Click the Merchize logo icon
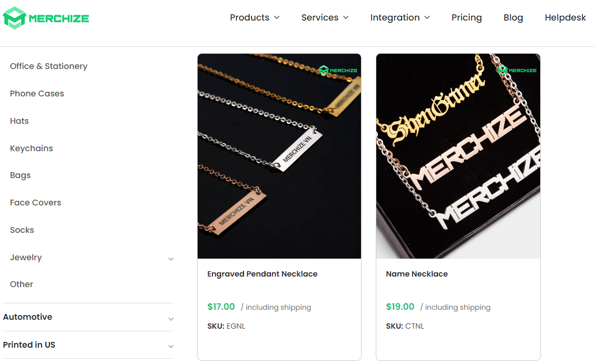This screenshot has height=364, width=595. [14, 17]
